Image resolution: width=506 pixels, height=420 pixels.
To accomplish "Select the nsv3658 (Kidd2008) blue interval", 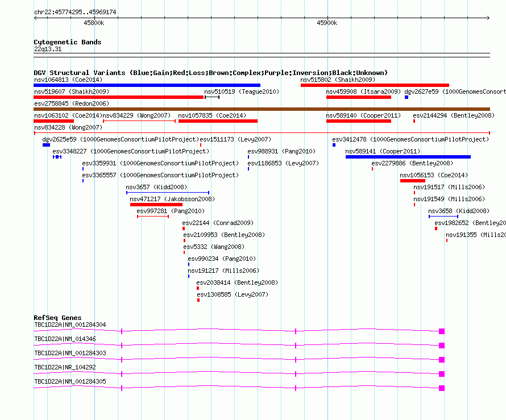I will 443,217.
